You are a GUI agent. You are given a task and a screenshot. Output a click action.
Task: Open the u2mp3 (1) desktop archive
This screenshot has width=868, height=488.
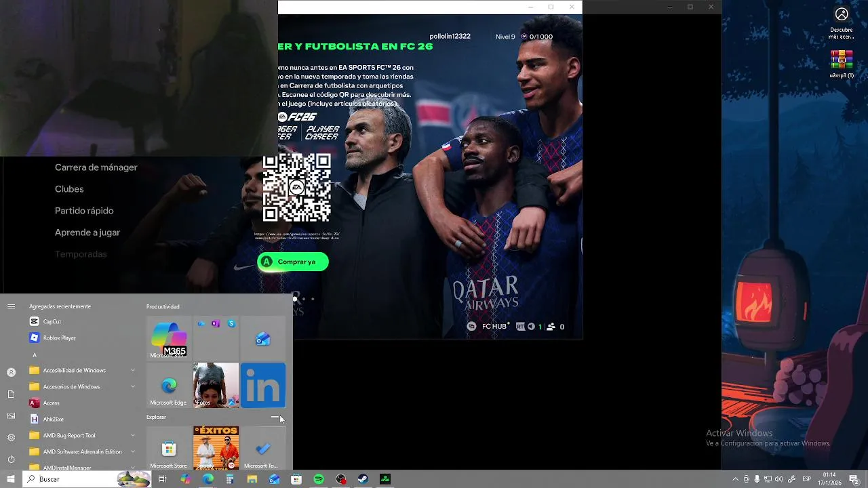pyautogui.click(x=842, y=65)
